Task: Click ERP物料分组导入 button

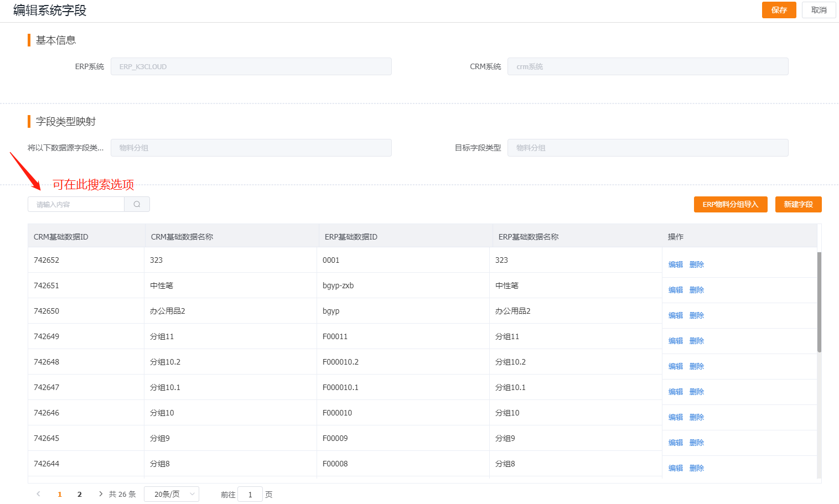Action: [730, 204]
